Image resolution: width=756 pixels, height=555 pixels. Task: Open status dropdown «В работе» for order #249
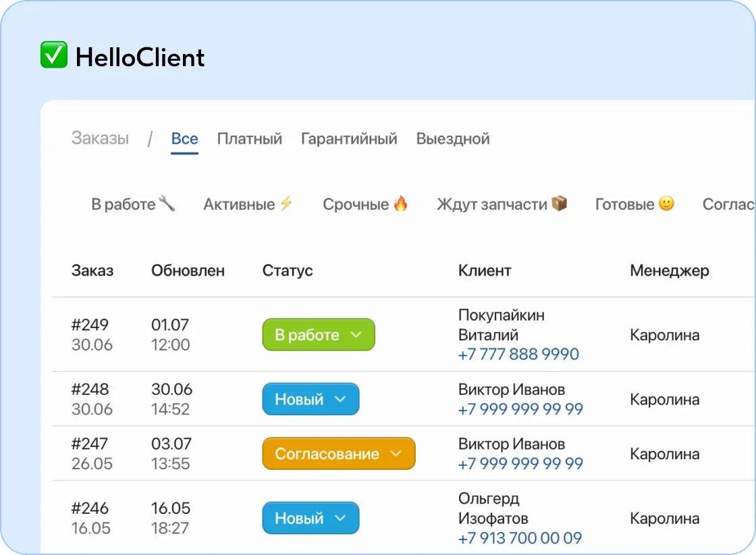(x=318, y=334)
